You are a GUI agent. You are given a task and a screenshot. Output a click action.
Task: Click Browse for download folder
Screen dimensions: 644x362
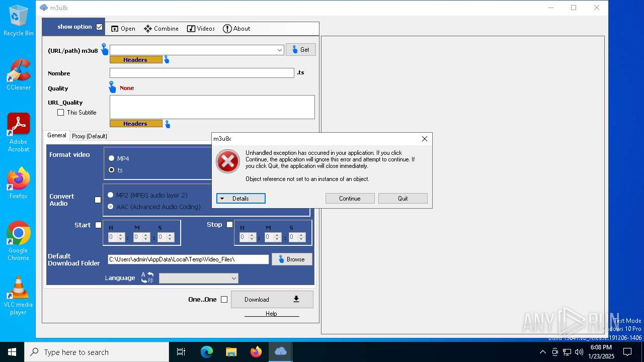point(292,259)
